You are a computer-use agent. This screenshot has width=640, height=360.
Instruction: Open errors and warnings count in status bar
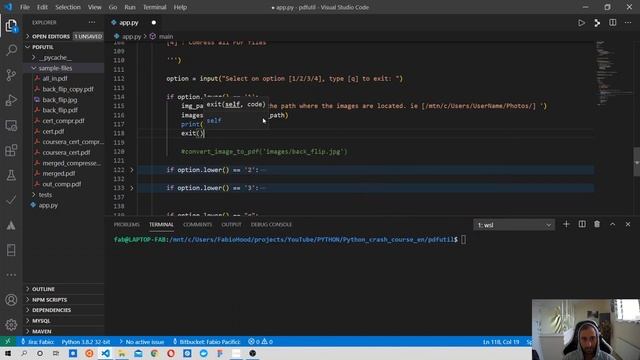(260, 342)
